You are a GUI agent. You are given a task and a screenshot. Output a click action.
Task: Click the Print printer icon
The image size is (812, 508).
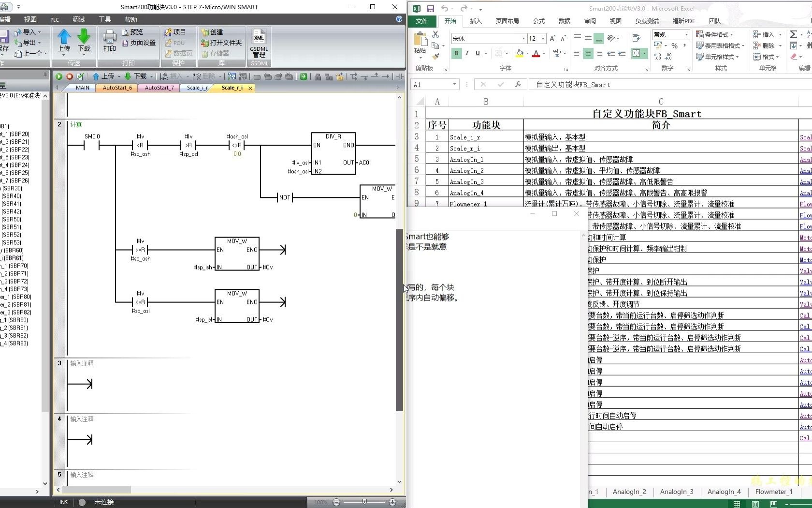(x=110, y=37)
